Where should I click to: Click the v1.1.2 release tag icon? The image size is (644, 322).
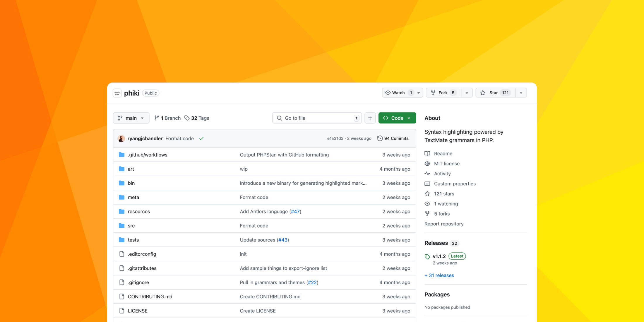coord(427,256)
